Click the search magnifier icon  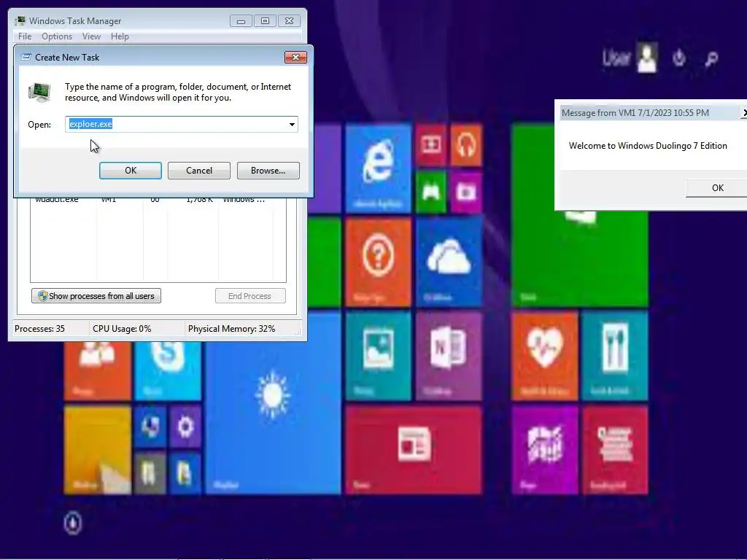(711, 59)
